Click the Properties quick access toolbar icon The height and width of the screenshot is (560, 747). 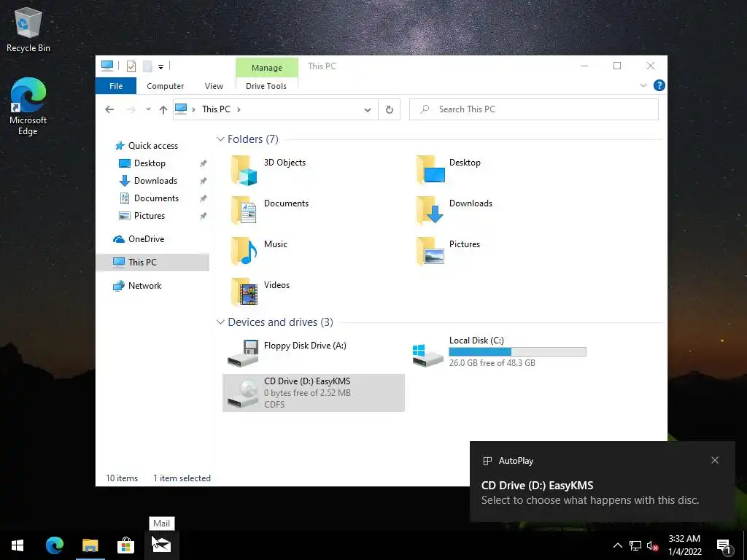pyautogui.click(x=131, y=66)
